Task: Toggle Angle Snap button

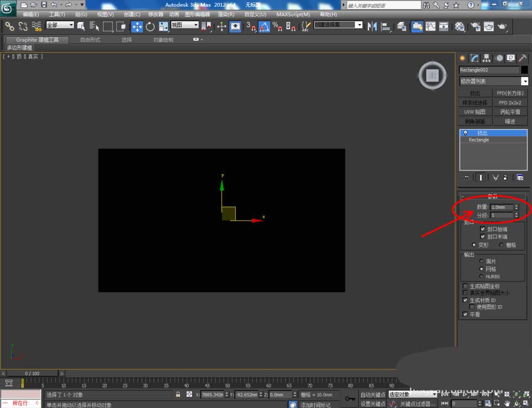Action: 264,26
